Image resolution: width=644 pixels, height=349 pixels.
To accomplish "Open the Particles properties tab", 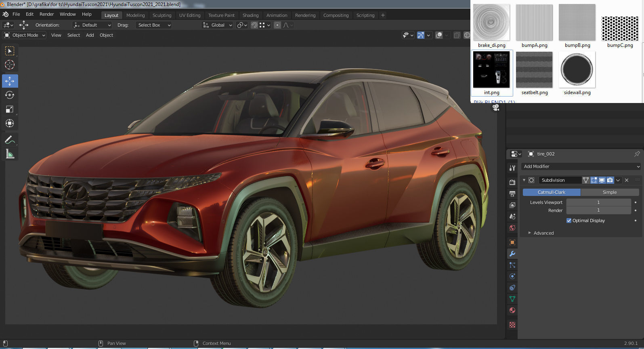I will pyautogui.click(x=512, y=265).
